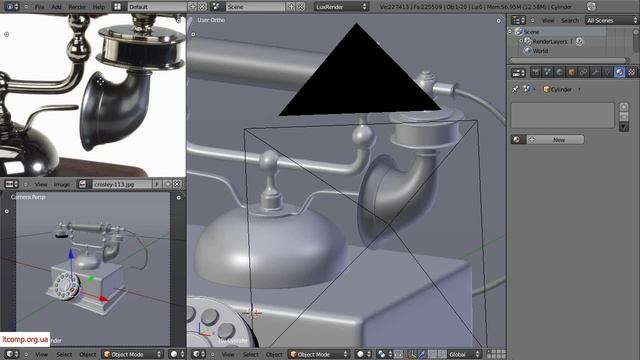640x360 pixels.
Task: Expand the RenderLayers tree item
Action: tap(521, 41)
